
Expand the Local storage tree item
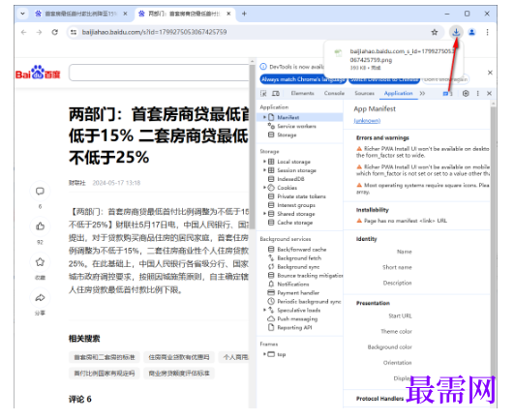(x=264, y=162)
